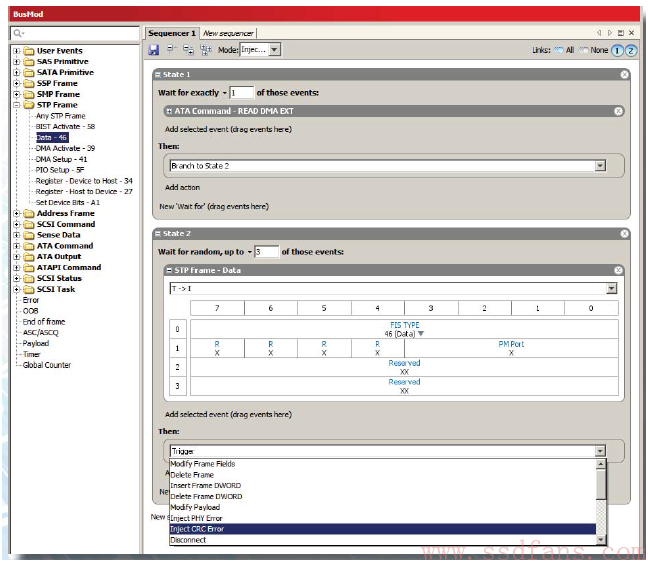Click the State 2 event count field
648x562 pixels.
(x=267, y=252)
